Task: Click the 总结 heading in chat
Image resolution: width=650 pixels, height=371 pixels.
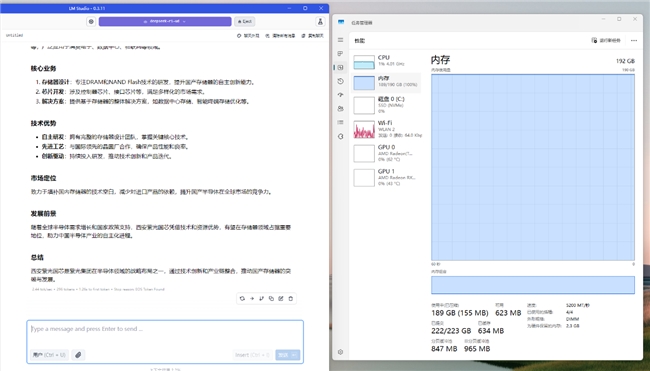Action: pos(37,257)
